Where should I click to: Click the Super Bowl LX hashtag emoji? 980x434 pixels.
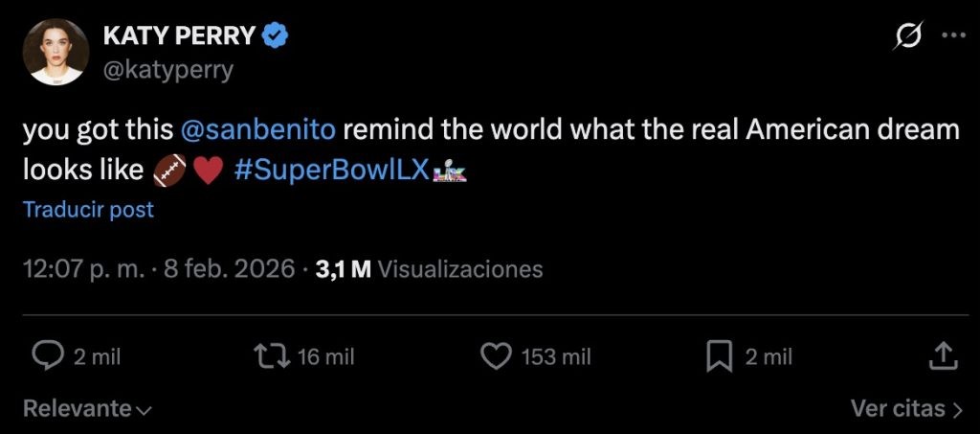(x=450, y=172)
